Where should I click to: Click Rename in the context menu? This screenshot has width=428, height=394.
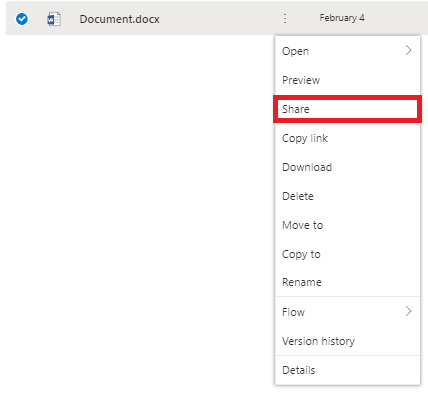pos(347,282)
